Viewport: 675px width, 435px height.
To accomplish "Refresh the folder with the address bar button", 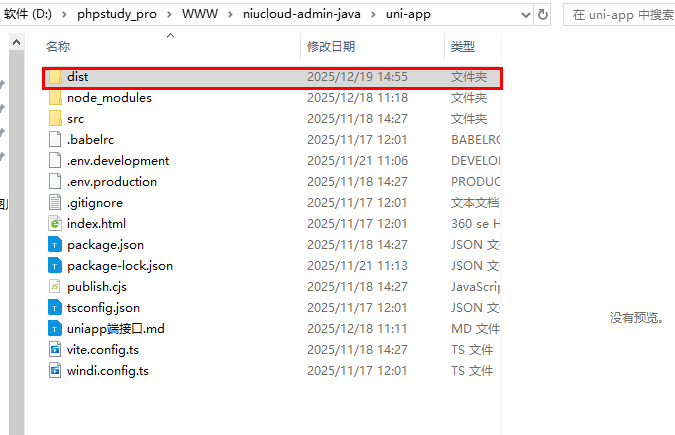I will tap(543, 15).
